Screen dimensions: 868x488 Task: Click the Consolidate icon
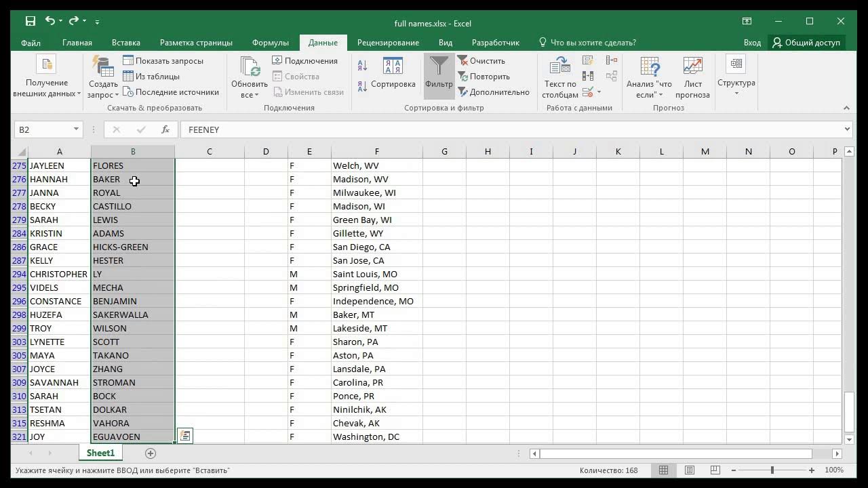point(612,60)
